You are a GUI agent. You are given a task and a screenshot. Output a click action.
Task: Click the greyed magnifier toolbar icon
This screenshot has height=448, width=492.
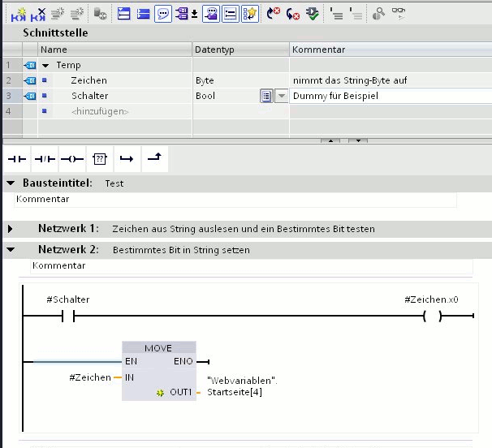point(378,14)
